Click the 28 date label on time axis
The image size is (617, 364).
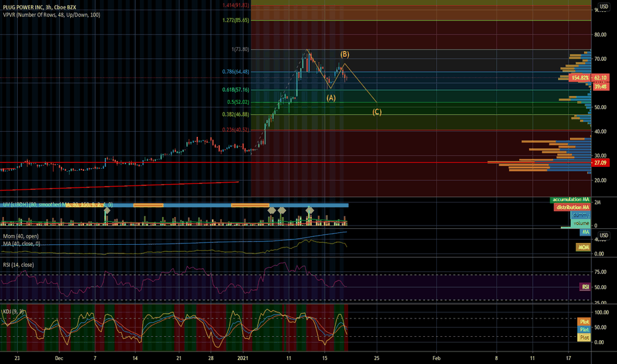point(211,358)
